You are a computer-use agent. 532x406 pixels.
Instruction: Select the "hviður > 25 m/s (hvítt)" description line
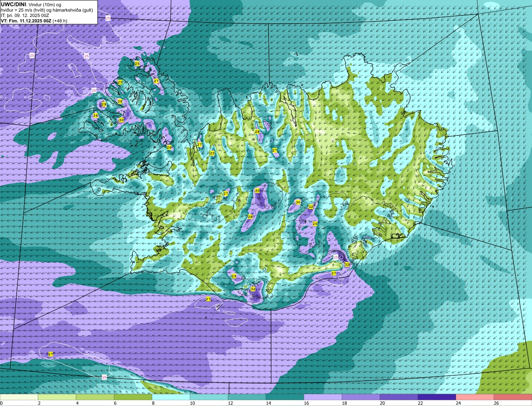point(47,10)
